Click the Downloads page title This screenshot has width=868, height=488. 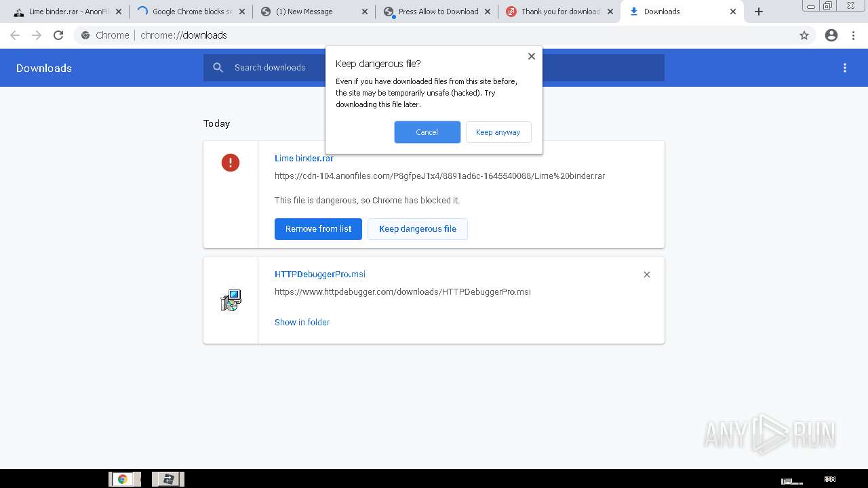point(44,68)
